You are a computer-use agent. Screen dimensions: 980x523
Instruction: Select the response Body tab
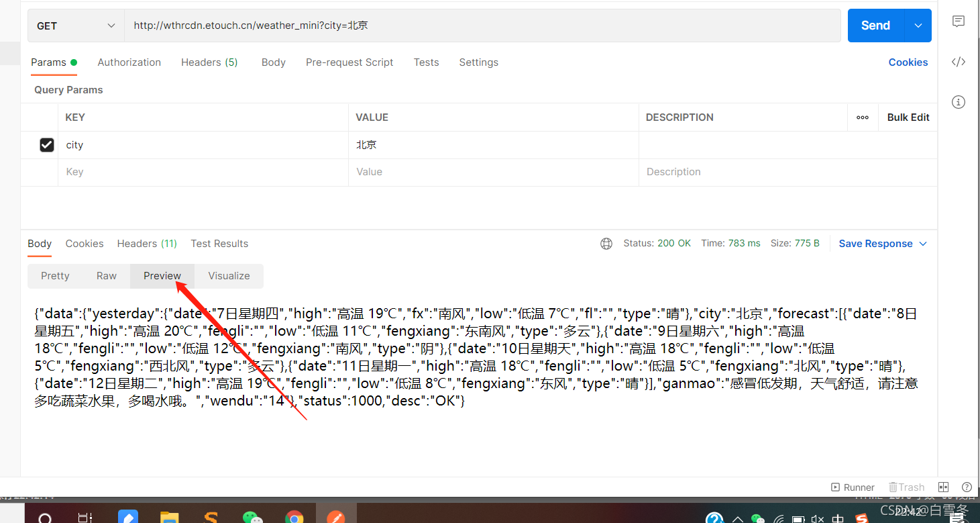(x=40, y=244)
